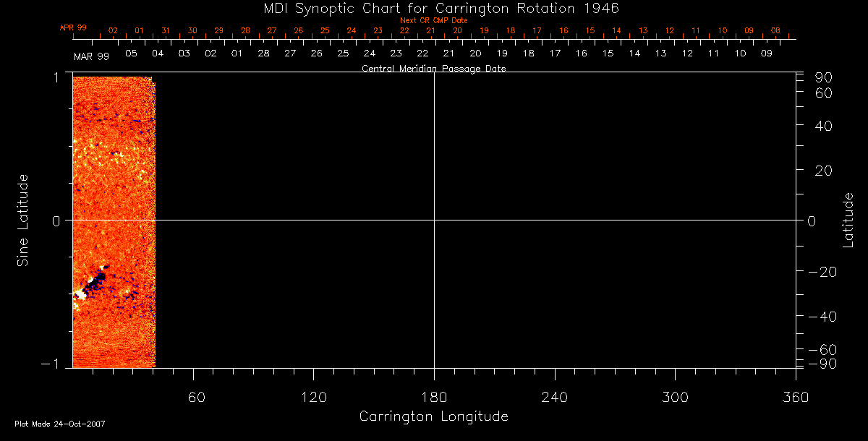
Task: Select the white "MAR 99" month label
Action: (91, 56)
